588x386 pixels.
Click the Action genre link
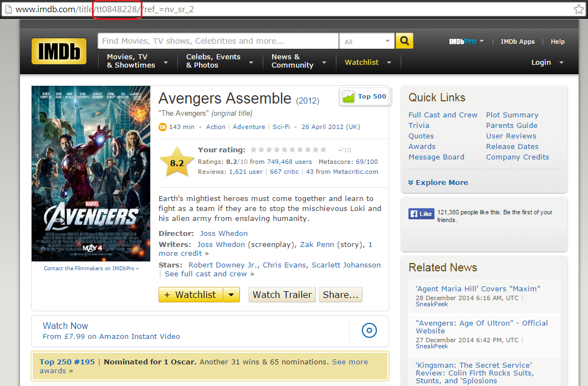pos(216,127)
